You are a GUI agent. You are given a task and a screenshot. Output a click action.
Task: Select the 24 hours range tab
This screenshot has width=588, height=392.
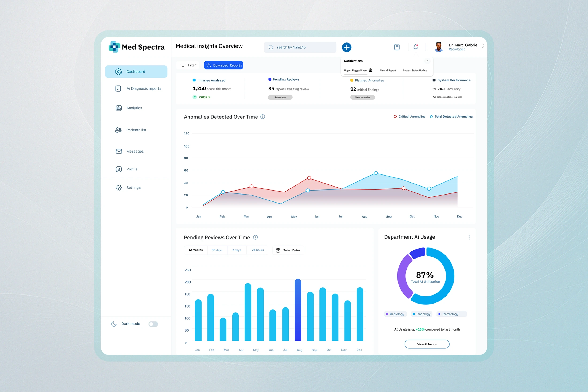[x=258, y=250]
